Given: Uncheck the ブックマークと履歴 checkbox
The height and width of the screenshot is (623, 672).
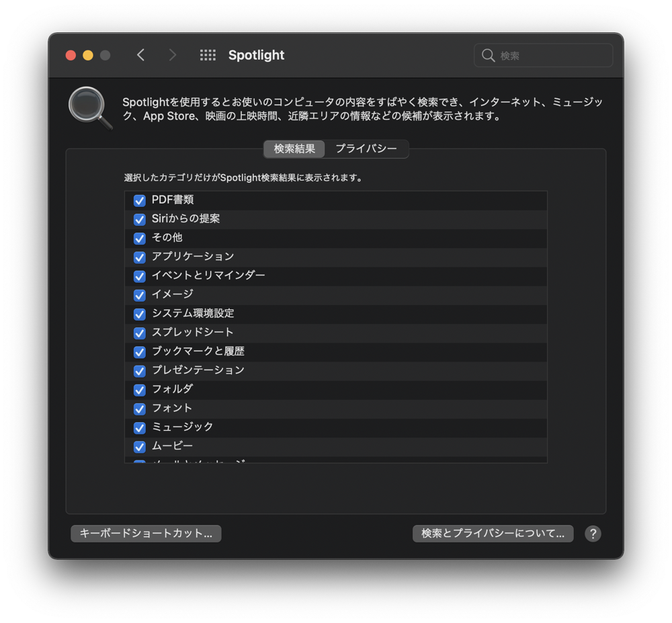Looking at the screenshot, I should (x=140, y=351).
